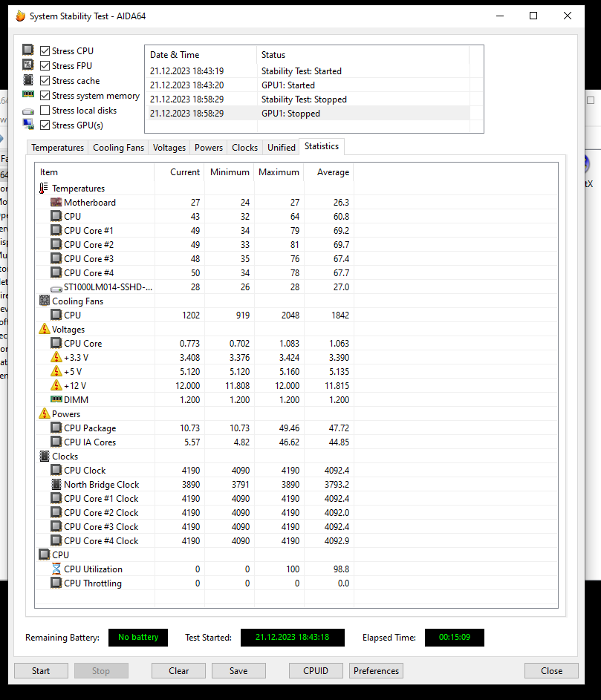Image resolution: width=601 pixels, height=700 pixels.
Task: Click the warning icon of +12 V row
Action: 56,385
